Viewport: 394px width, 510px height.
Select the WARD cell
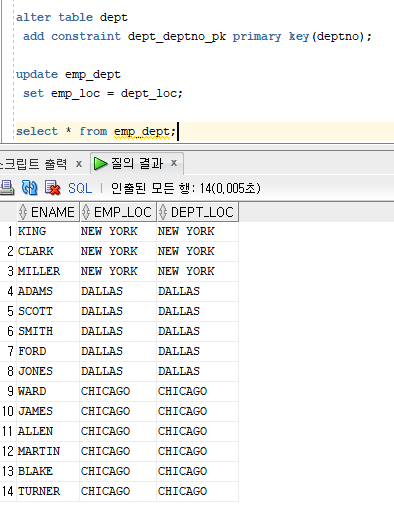[x=48, y=391]
